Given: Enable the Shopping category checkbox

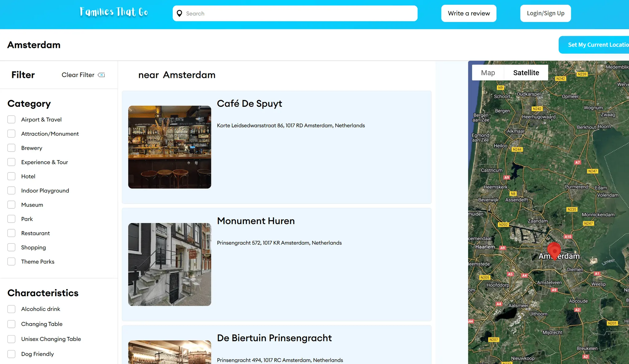Looking at the screenshot, I should [x=11, y=247].
